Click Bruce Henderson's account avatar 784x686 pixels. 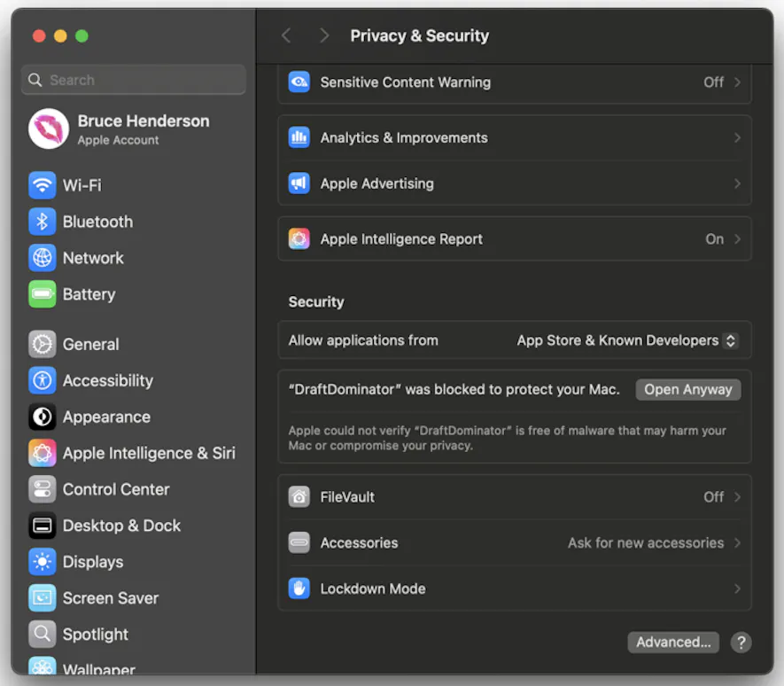[x=49, y=129]
